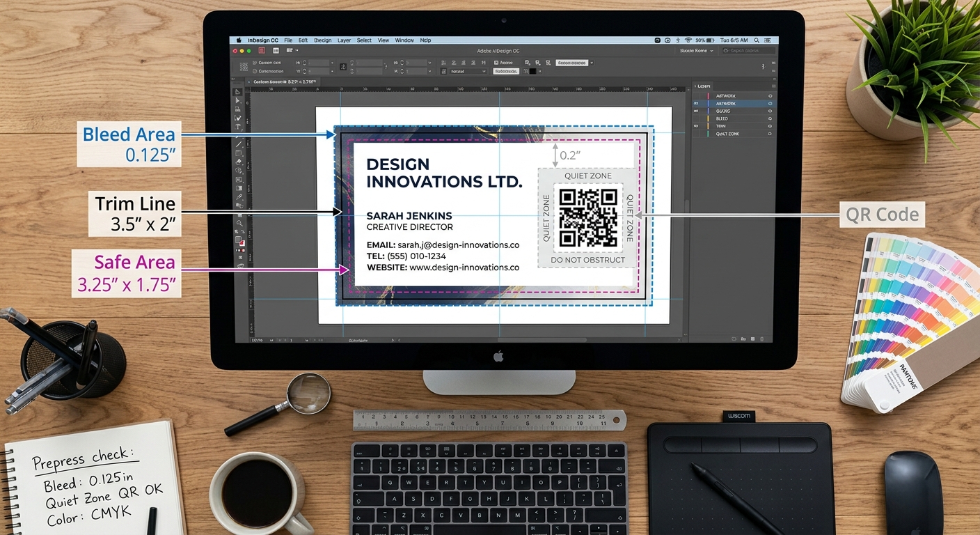Toggle visibility of the GUIDES layer

(696, 111)
